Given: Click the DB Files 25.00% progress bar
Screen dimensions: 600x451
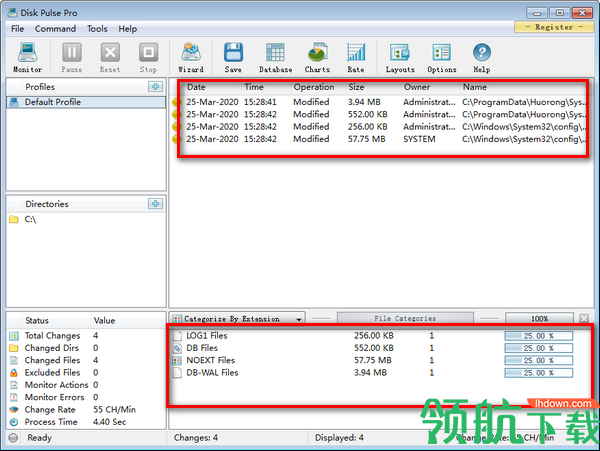Looking at the screenshot, I should [x=538, y=348].
